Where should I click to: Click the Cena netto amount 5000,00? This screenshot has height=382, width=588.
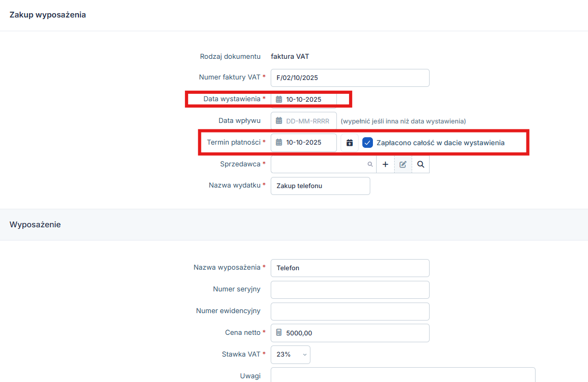(299, 333)
